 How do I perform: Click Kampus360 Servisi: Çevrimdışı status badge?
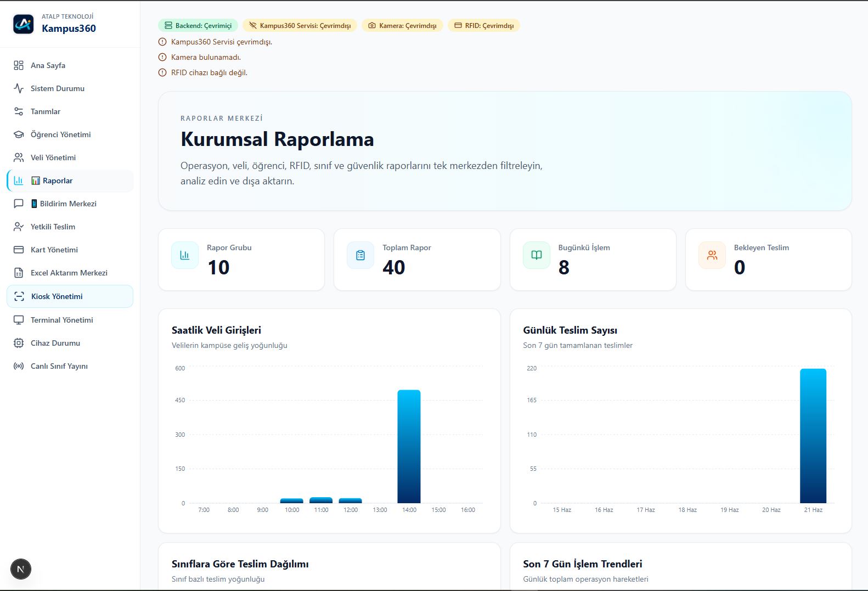(x=300, y=25)
